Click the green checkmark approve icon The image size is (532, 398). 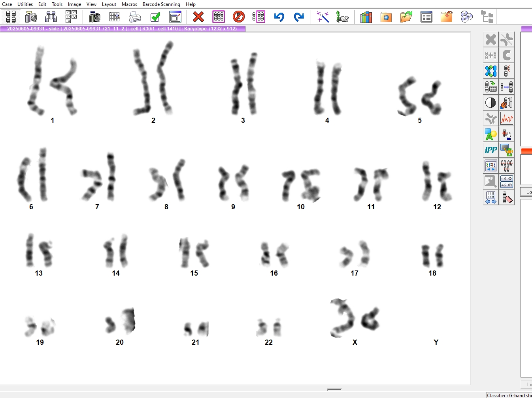tap(155, 17)
